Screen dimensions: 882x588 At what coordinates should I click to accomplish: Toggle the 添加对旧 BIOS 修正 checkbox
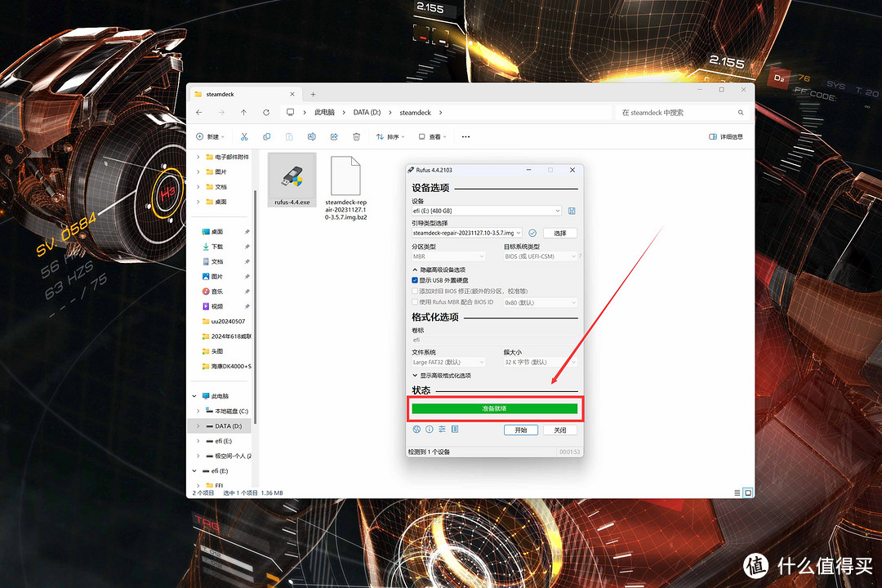point(415,291)
